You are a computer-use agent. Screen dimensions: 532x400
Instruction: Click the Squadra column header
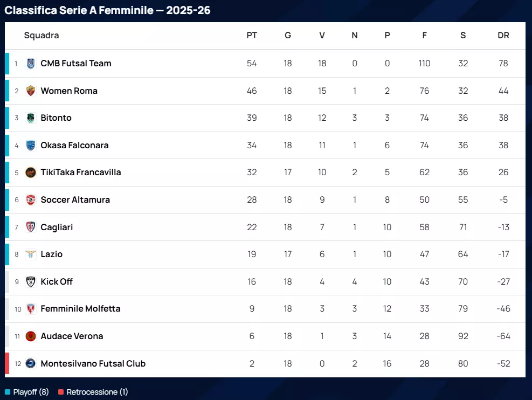(42, 36)
